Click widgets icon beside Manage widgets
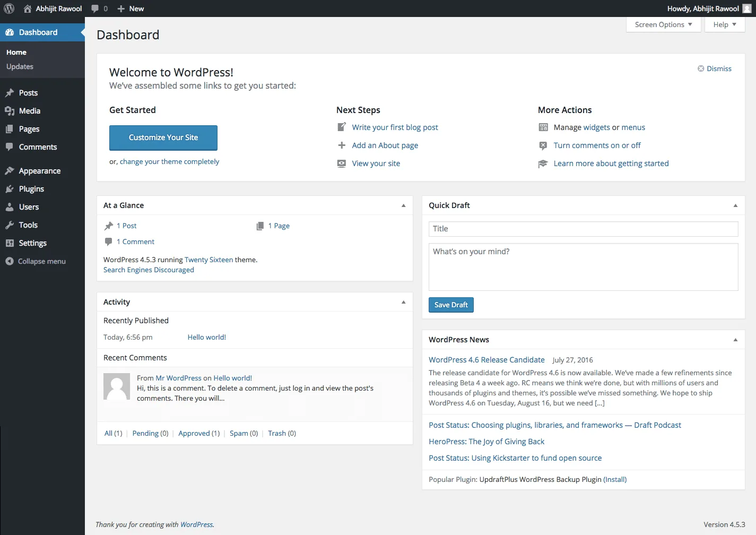 543,127
